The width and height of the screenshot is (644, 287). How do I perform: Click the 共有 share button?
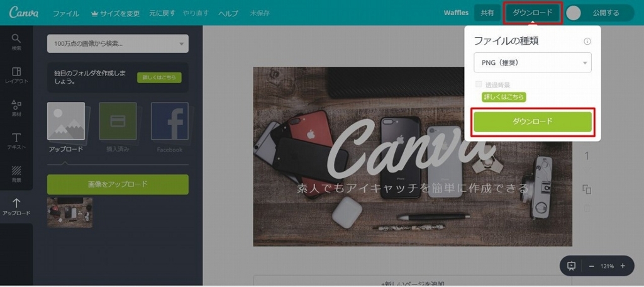(487, 13)
